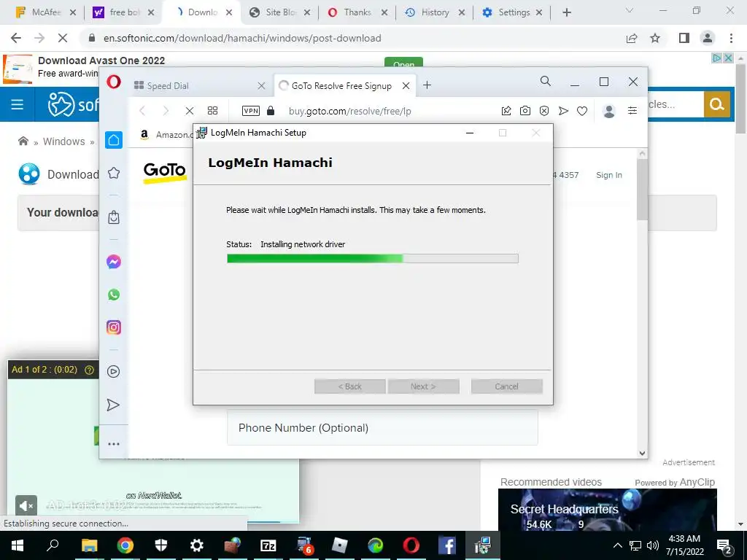Click Opera heart bookmark icon

click(x=582, y=111)
